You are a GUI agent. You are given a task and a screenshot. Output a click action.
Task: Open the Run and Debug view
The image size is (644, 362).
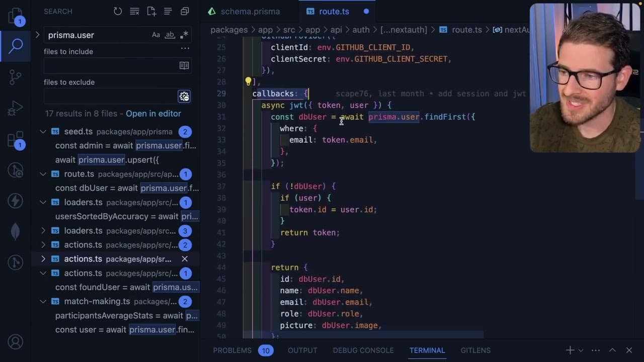tap(15, 108)
